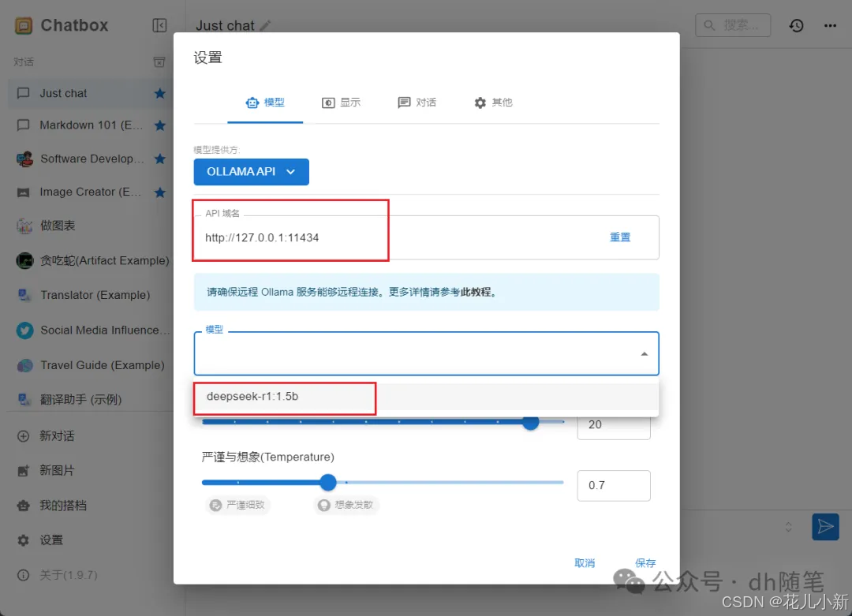Click 保存 to save settings
This screenshot has width=852, height=616.
(x=645, y=563)
